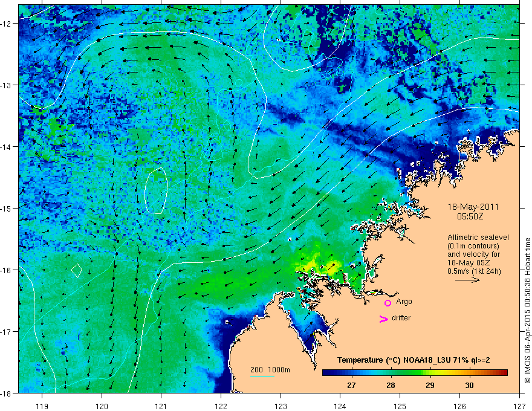Click the '18-May-2011' date text
This screenshot has height=411, width=532.
(x=473, y=207)
